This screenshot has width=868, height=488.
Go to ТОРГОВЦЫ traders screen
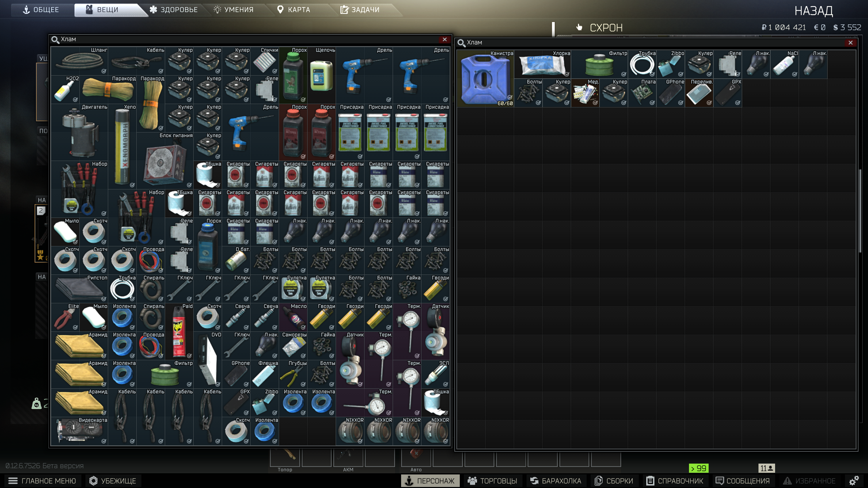[493, 481]
